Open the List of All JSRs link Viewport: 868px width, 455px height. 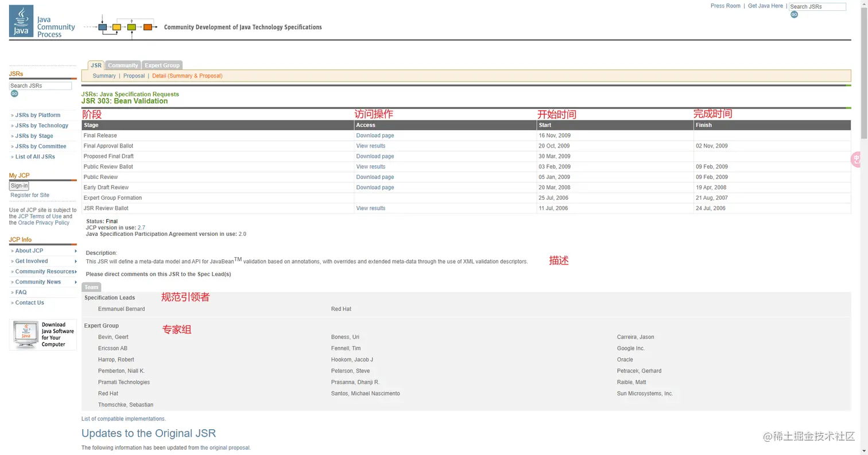[x=35, y=157]
